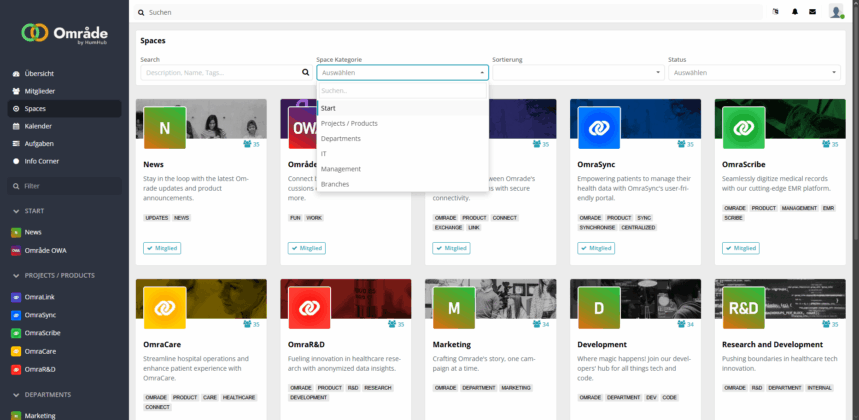
Task: Click the OmraScribe space card icon
Action: pyautogui.click(x=743, y=128)
